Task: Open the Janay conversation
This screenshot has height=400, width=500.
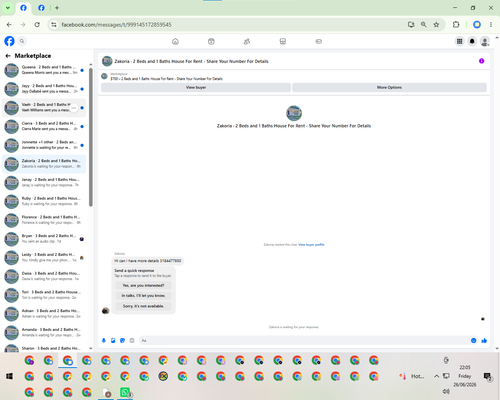Action: [44, 182]
